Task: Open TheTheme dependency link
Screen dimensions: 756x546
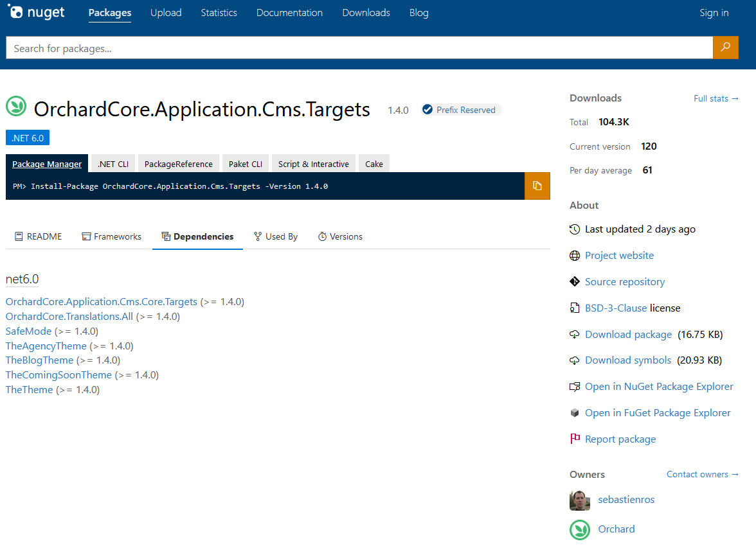Action: (x=30, y=389)
